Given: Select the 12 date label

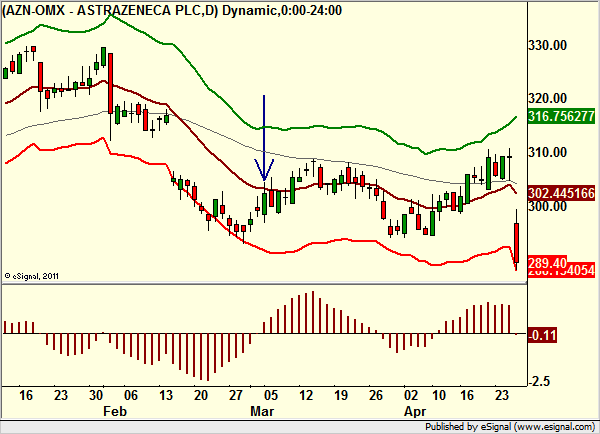Looking at the screenshot, I should 306,395.
